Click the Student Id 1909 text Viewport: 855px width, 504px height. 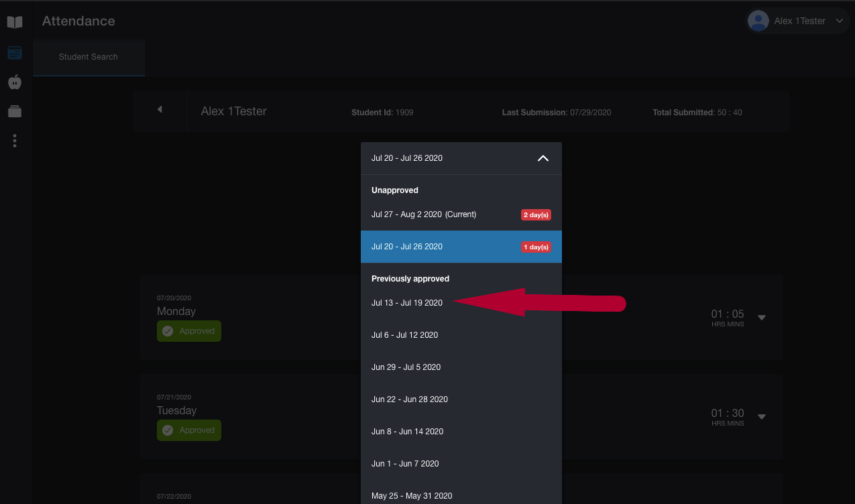tap(382, 113)
